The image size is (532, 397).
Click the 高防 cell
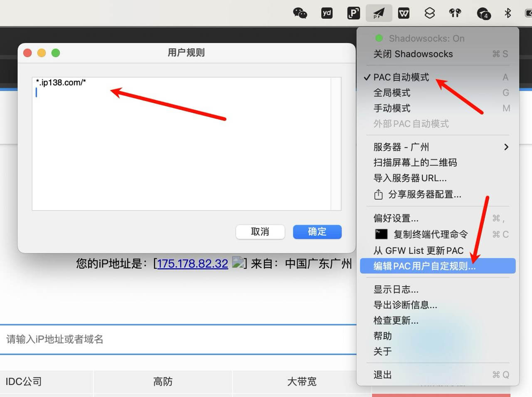tap(163, 382)
